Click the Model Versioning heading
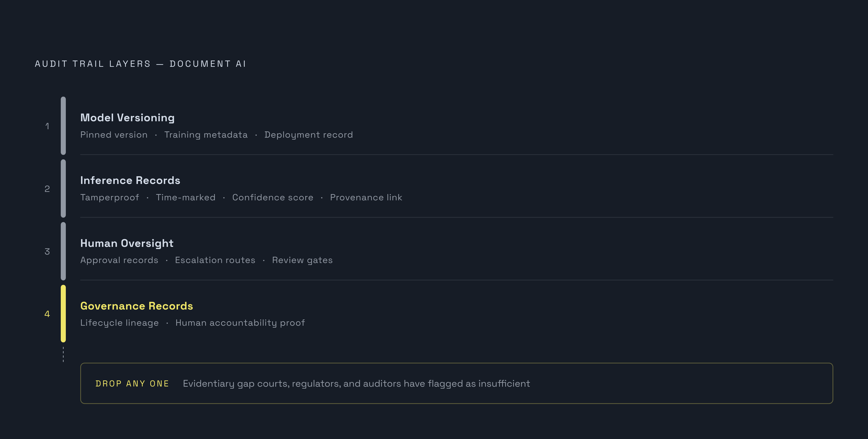The width and height of the screenshot is (868, 439). point(127,118)
